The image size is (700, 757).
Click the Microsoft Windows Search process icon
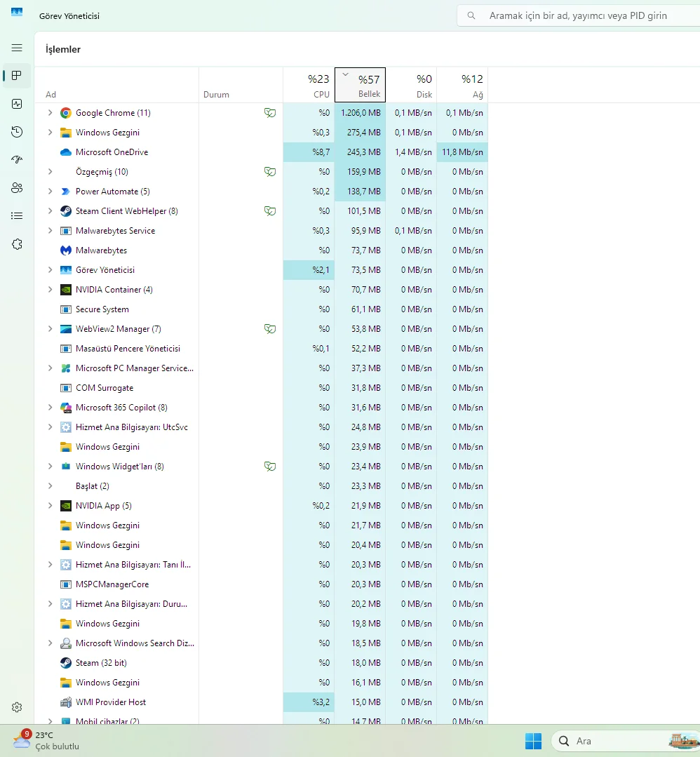(x=66, y=643)
